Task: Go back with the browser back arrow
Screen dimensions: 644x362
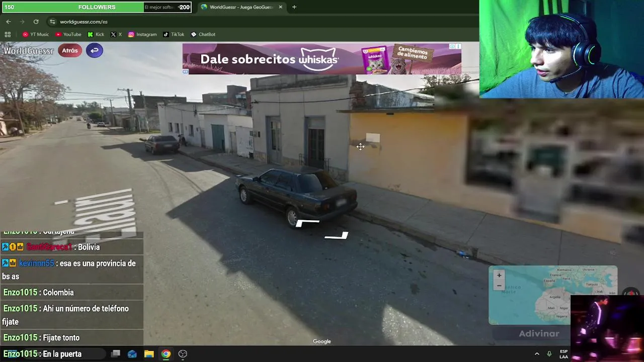Action: (8, 22)
